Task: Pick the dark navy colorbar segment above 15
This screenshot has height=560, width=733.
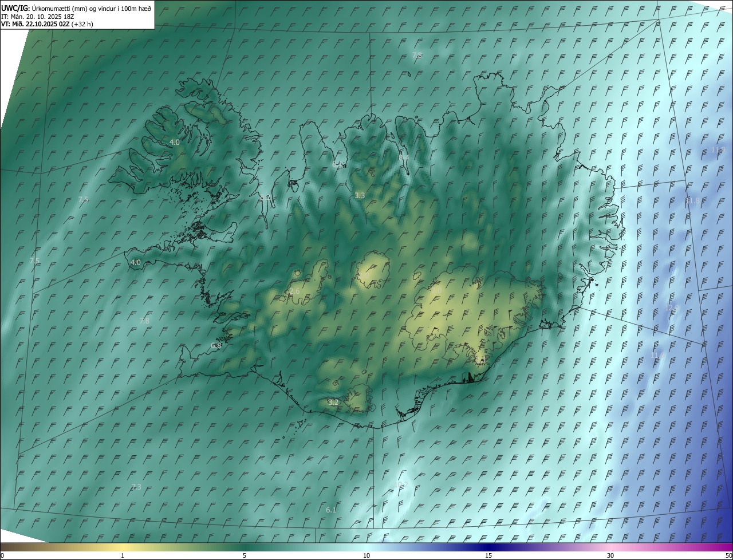Action: click(488, 547)
